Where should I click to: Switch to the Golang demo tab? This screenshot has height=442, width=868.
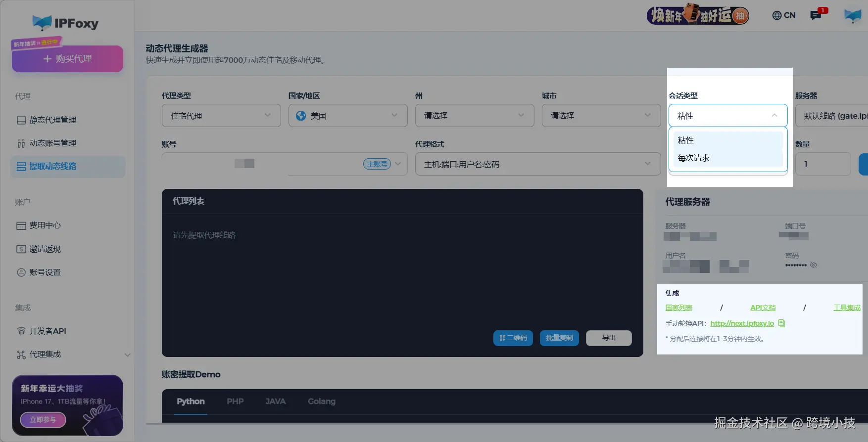point(322,401)
